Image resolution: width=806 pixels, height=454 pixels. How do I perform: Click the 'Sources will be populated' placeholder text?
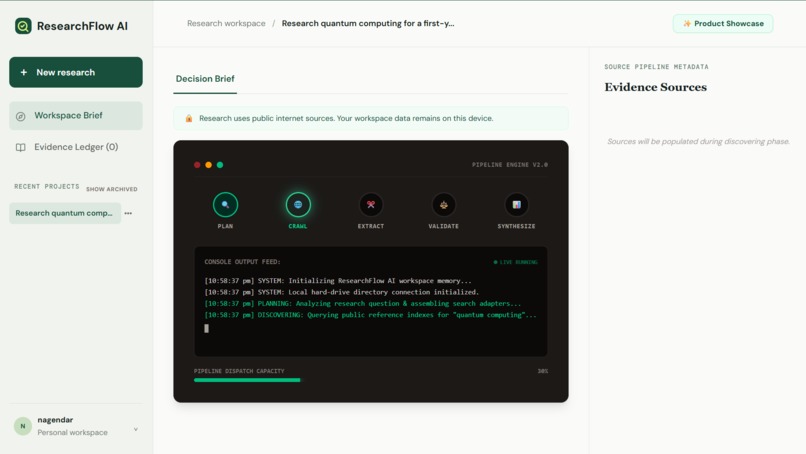[698, 141]
